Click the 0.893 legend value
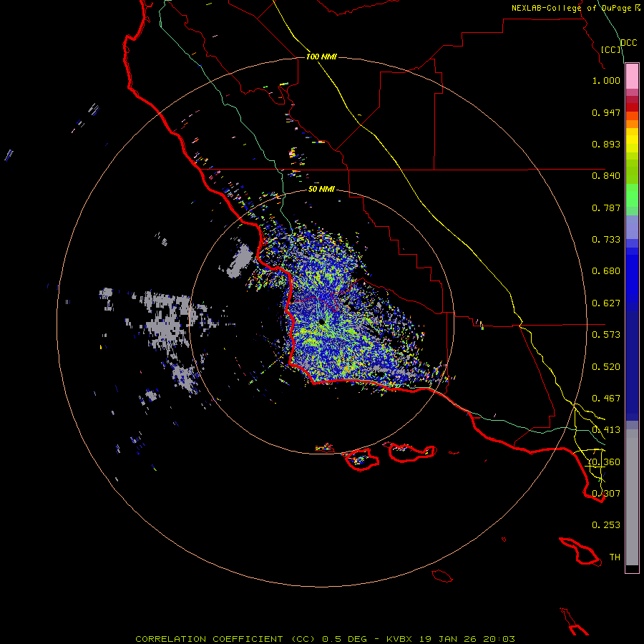 tap(606, 144)
